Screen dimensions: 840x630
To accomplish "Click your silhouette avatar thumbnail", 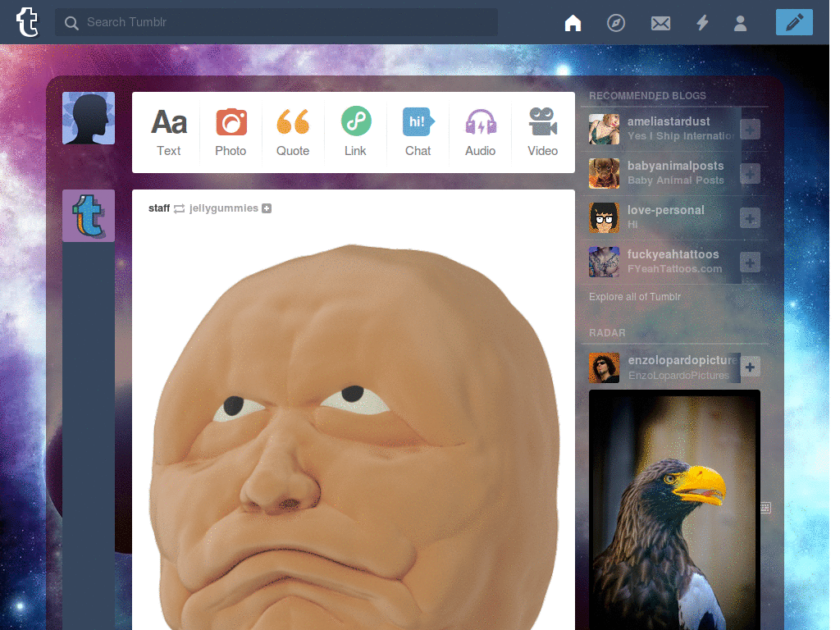I will click(89, 118).
